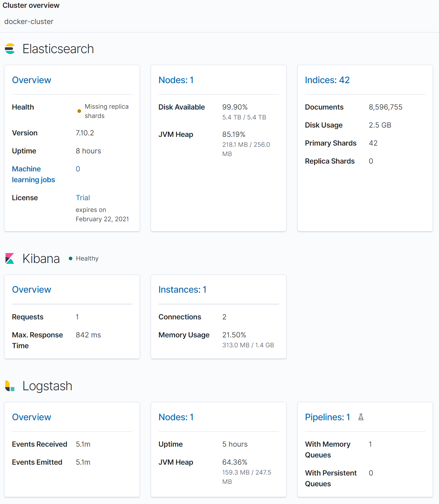Image resolution: width=439 pixels, height=504 pixels.
Task: Click Logstash uptime value 5 hours
Action: point(235,444)
